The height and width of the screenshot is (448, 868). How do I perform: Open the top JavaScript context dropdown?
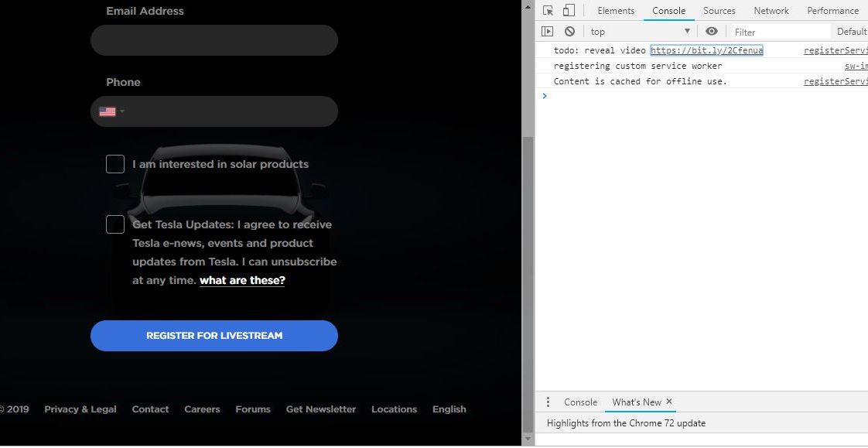[641, 32]
